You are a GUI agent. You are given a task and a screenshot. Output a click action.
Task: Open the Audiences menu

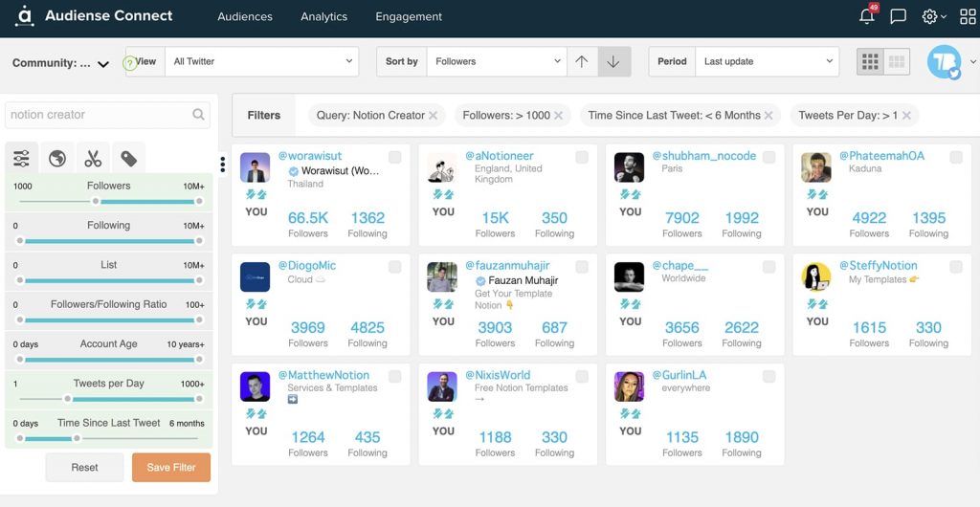point(245,17)
